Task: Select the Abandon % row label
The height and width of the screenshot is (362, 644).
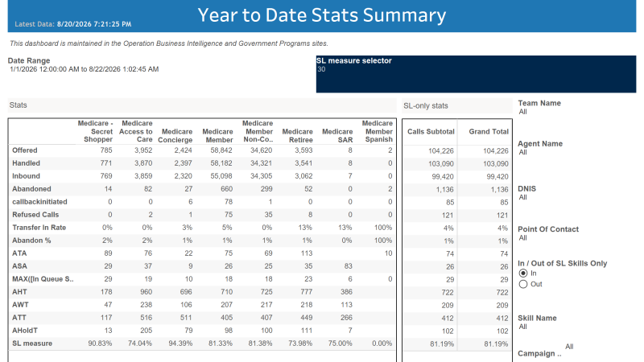Action: [31, 241]
